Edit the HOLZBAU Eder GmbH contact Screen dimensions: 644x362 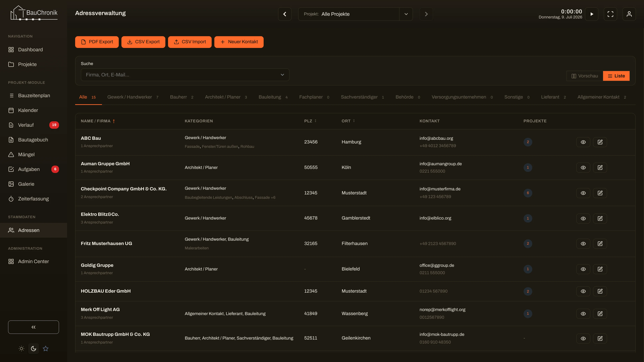600,291
